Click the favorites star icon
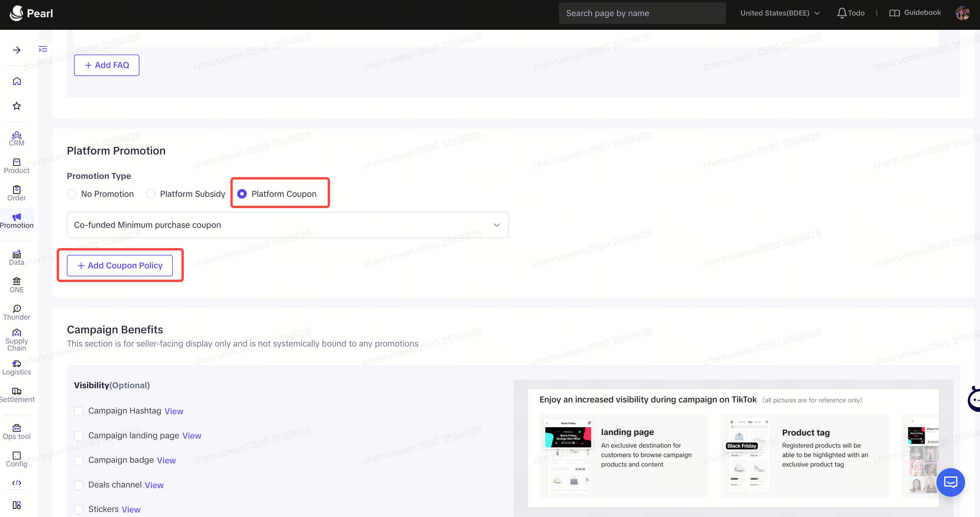This screenshot has width=980, height=517. tap(17, 106)
